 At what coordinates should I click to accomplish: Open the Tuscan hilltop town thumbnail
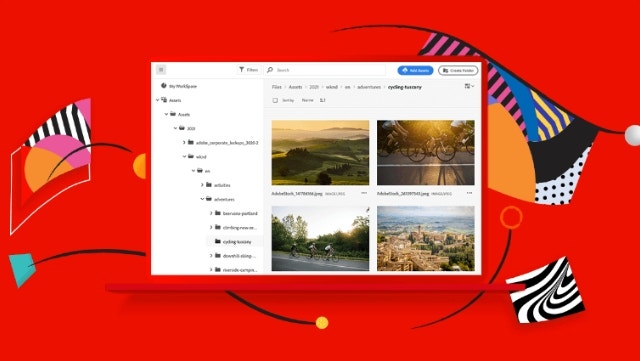[426, 238]
